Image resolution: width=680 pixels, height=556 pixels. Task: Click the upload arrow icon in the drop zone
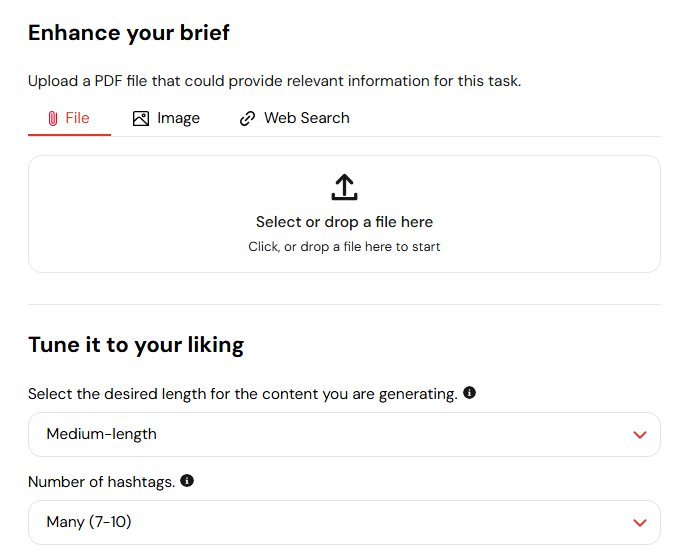pos(344,187)
